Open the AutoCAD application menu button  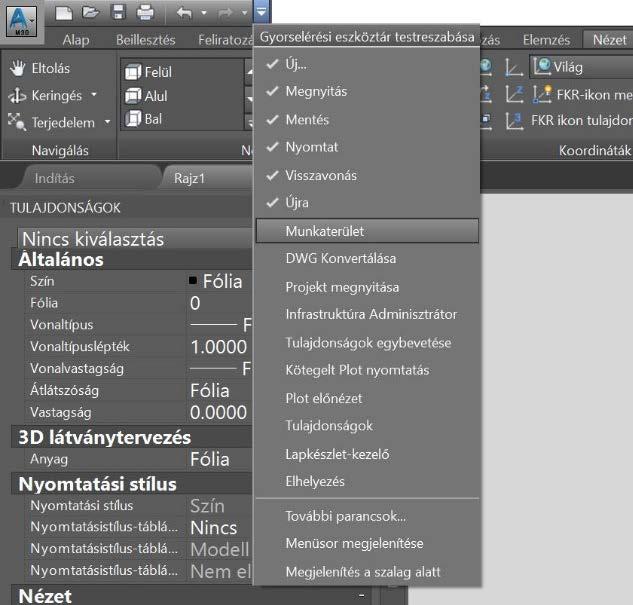[22, 21]
